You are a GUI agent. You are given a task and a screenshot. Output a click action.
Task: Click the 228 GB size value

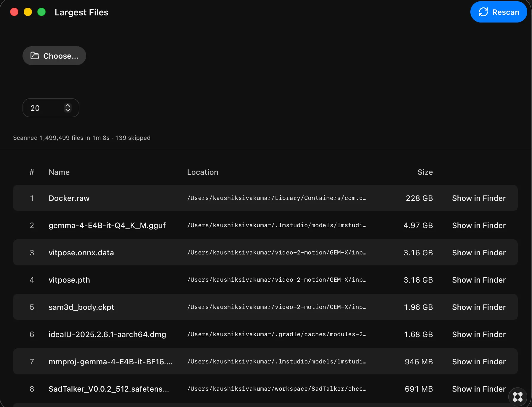[419, 198]
